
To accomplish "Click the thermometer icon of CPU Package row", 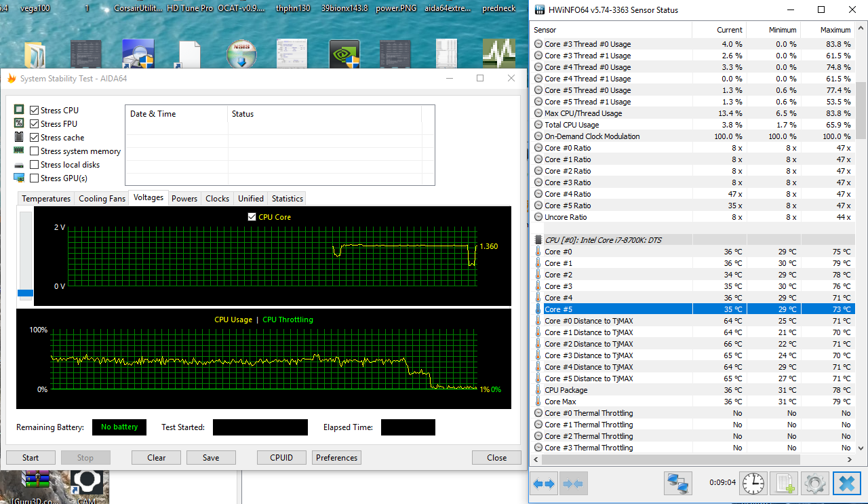I will click(538, 390).
